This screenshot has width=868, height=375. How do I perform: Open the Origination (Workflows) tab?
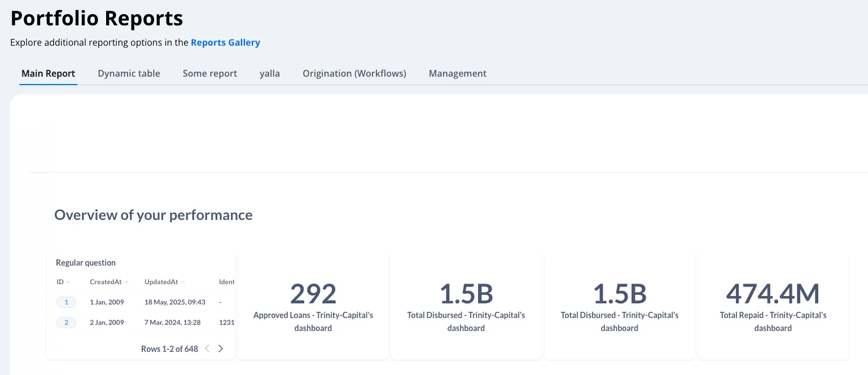tap(354, 73)
